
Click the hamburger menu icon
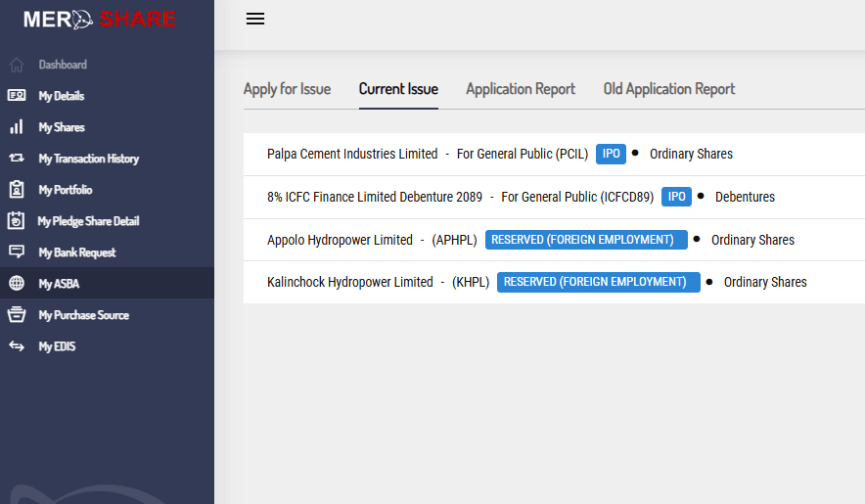tap(255, 19)
